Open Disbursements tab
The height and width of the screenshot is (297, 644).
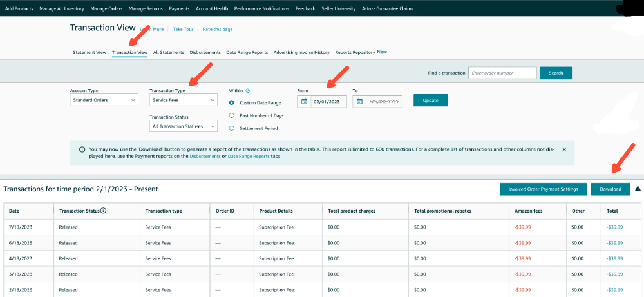click(x=205, y=53)
